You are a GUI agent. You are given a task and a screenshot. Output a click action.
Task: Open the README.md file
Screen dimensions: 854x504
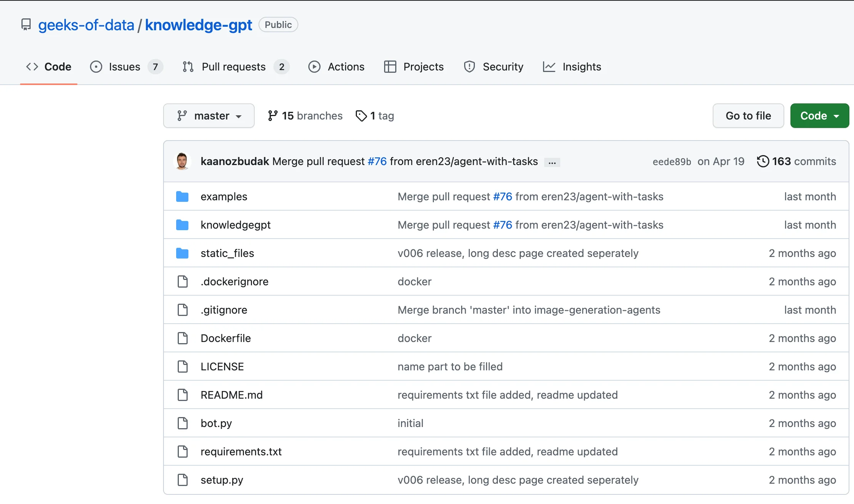click(231, 395)
